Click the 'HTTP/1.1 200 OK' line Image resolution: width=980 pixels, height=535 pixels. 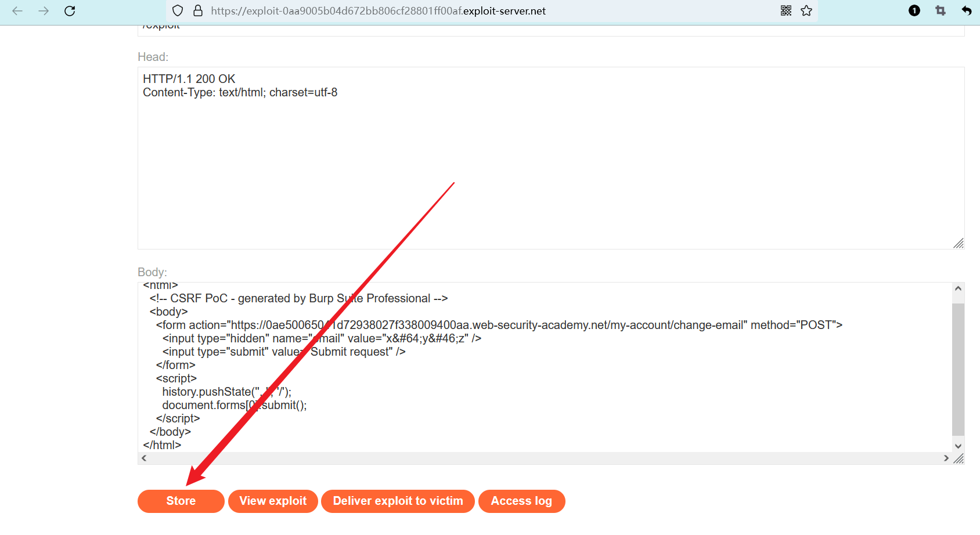(x=189, y=79)
